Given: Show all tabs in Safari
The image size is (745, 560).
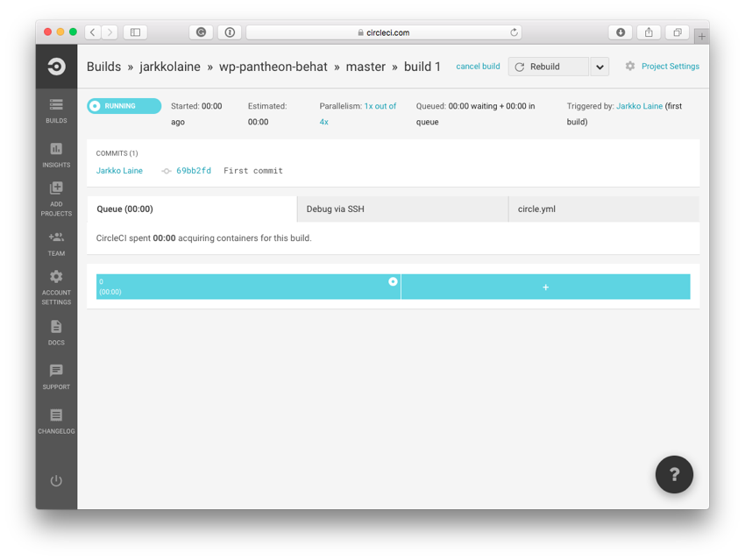Looking at the screenshot, I should click(678, 32).
